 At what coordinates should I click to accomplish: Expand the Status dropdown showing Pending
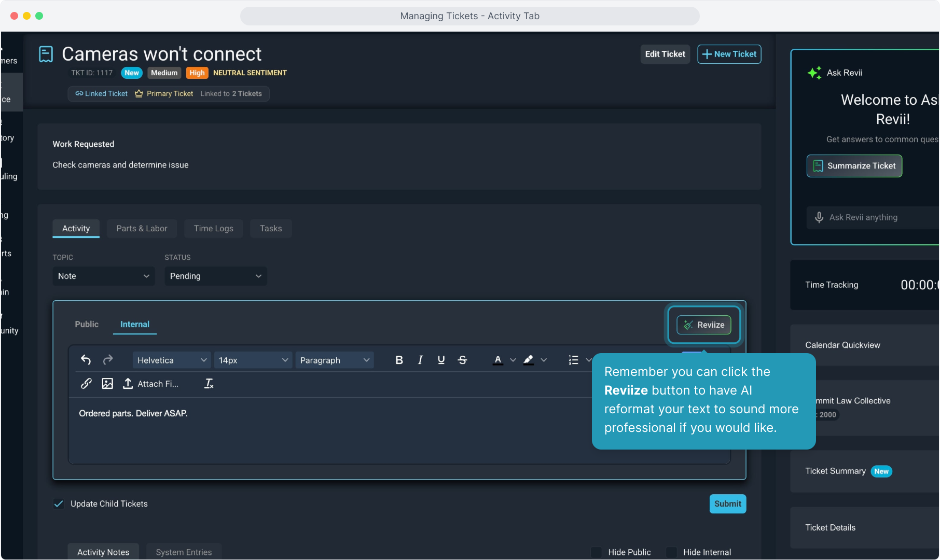(216, 276)
